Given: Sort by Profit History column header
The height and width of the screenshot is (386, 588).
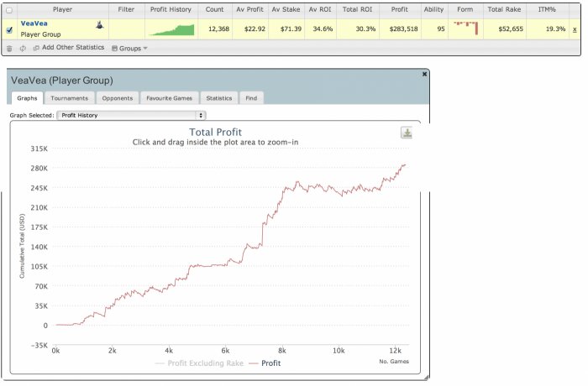Looking at the screenshot, I should click(x=171, y=10).
